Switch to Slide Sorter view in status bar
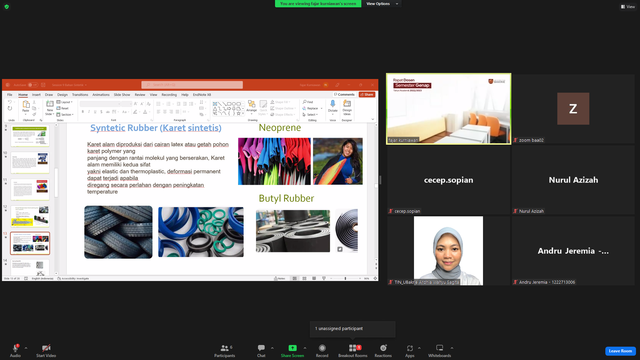The image size is (640, 360). (304, 278)
